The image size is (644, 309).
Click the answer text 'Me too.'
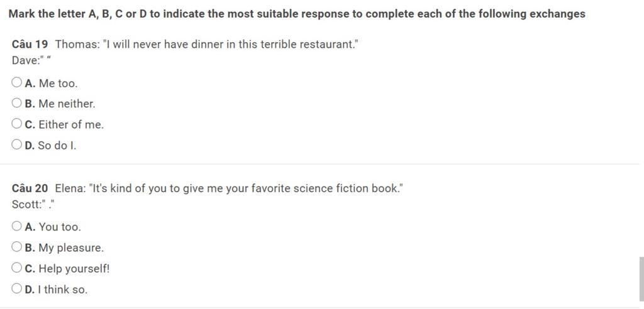(58, 84)
